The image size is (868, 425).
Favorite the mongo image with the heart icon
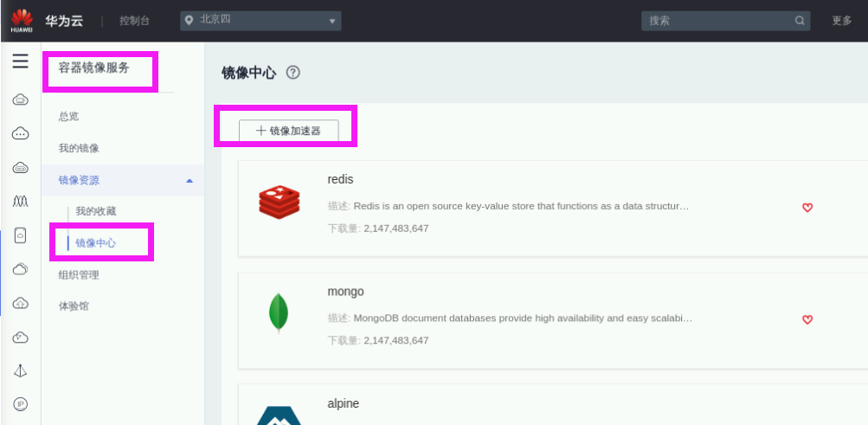pyautogui.click(x=807, y=319)
